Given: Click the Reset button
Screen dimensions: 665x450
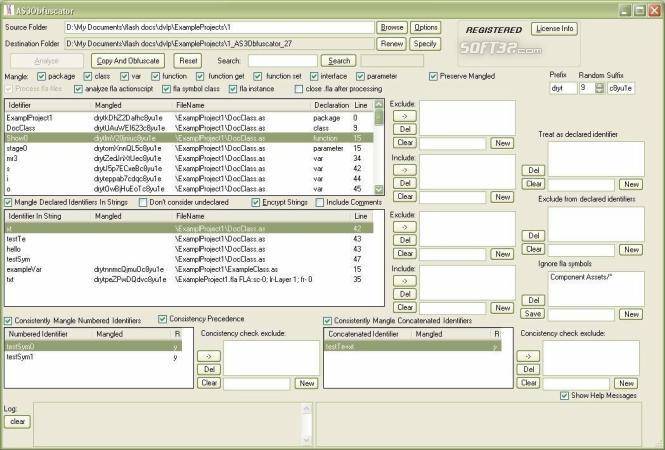Looking at the screenshot, I should click(x=188, y=61).
